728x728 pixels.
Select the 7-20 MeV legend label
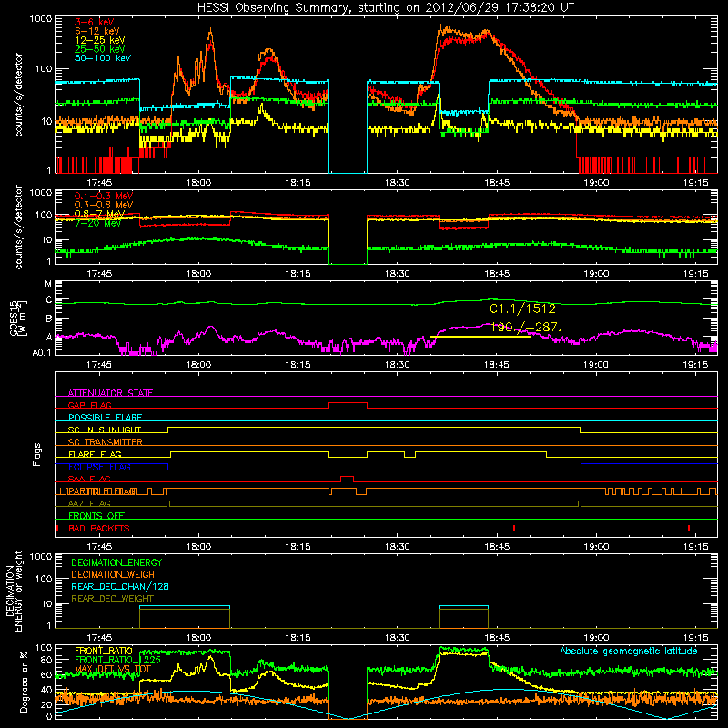[98, 223]
